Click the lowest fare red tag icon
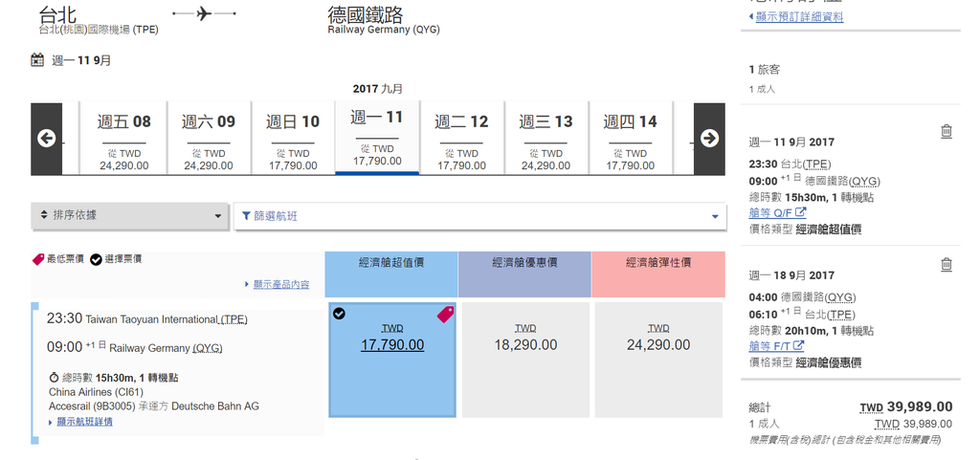 pyautogui.click(x=445, y=315)
